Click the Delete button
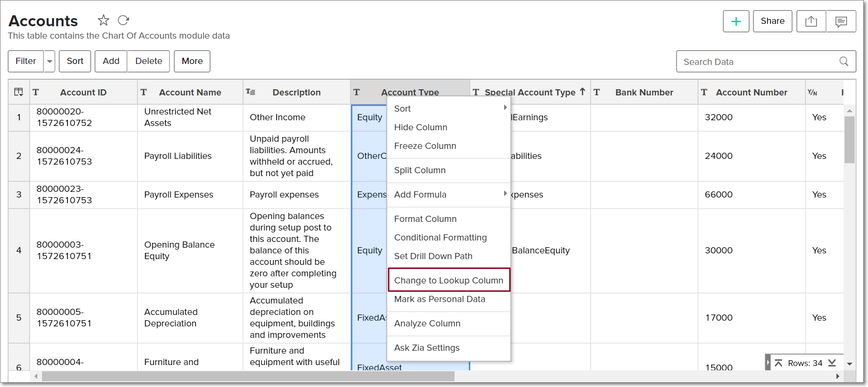The width and height of the screenshot is (868, 387). coord(148,61)
